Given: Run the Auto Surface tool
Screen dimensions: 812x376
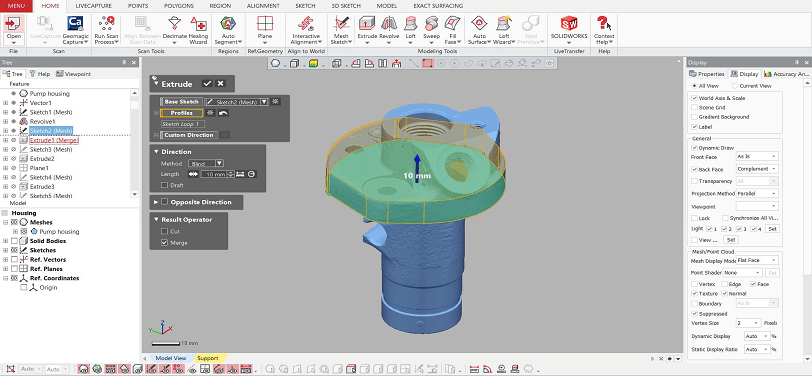Looking at the screenshot, I should (x=479, y=31).
